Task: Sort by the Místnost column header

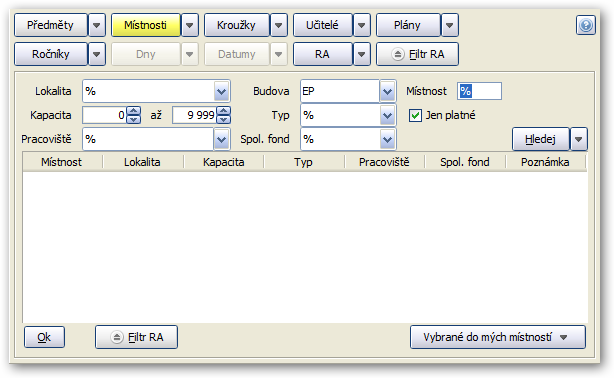Action: [x=62, y=162]
